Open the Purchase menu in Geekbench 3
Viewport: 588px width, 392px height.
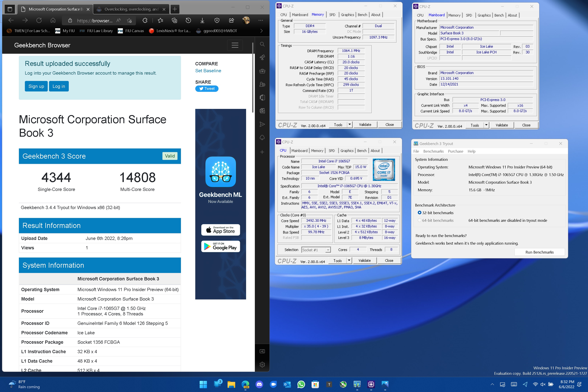(456, 151)
